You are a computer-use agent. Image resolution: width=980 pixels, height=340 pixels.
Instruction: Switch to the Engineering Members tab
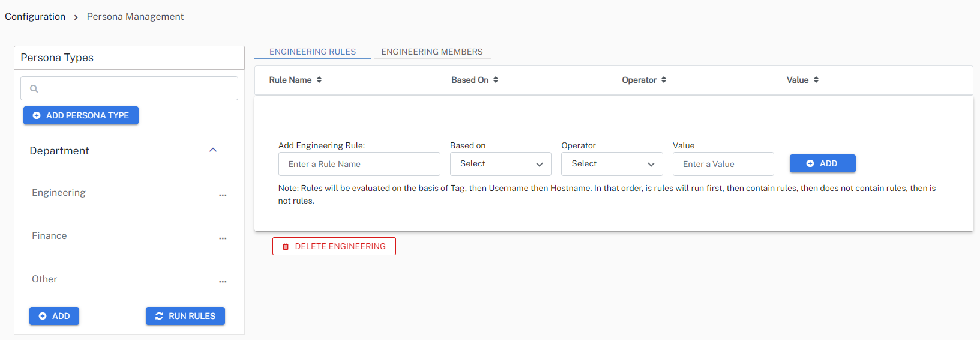click(x=432, y=52)
